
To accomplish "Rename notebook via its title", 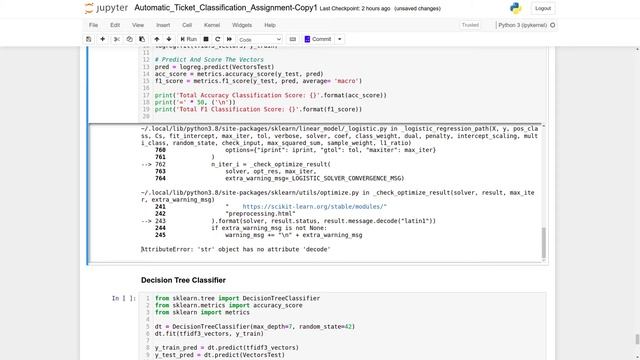I will pyautogui.click(x=225, y=8).
